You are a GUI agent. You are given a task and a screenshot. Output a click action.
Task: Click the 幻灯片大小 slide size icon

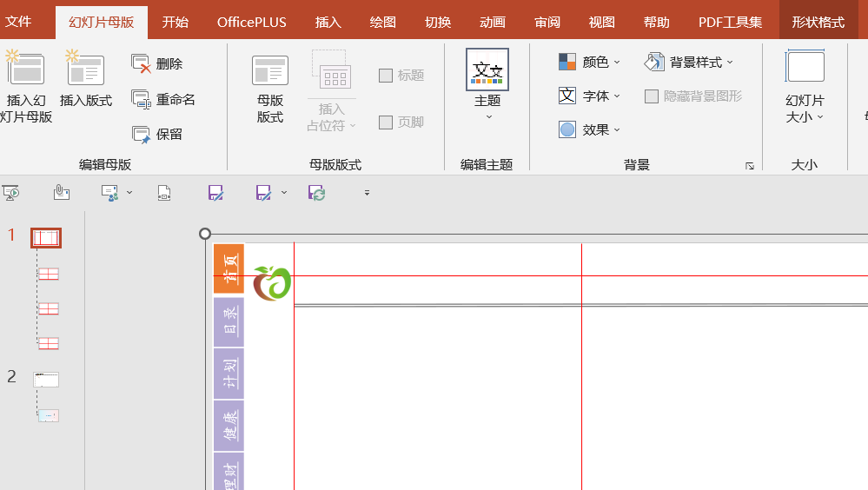click(805, 66)
